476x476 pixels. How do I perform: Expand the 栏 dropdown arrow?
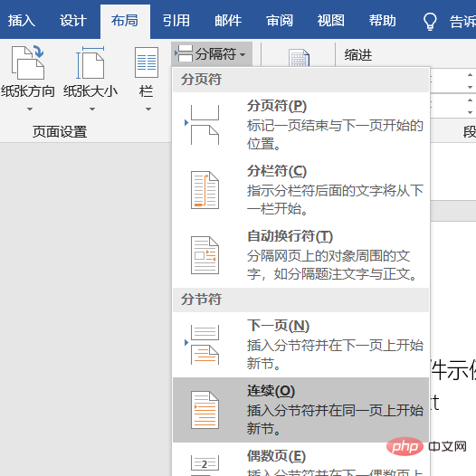click(x=148, y=109)
